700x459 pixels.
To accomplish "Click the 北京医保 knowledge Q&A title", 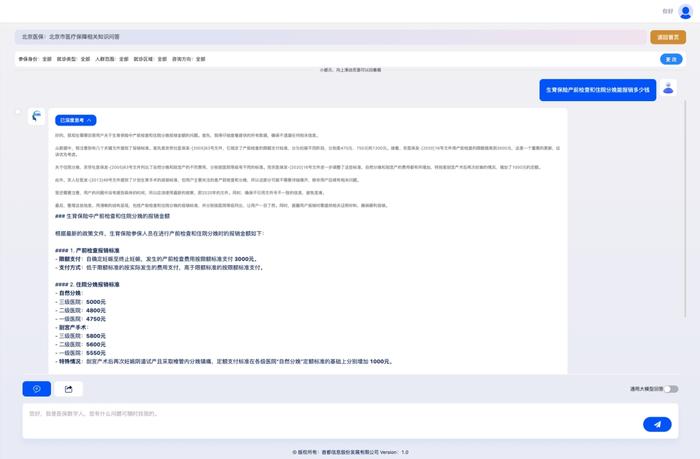I will tap(71, 37).
